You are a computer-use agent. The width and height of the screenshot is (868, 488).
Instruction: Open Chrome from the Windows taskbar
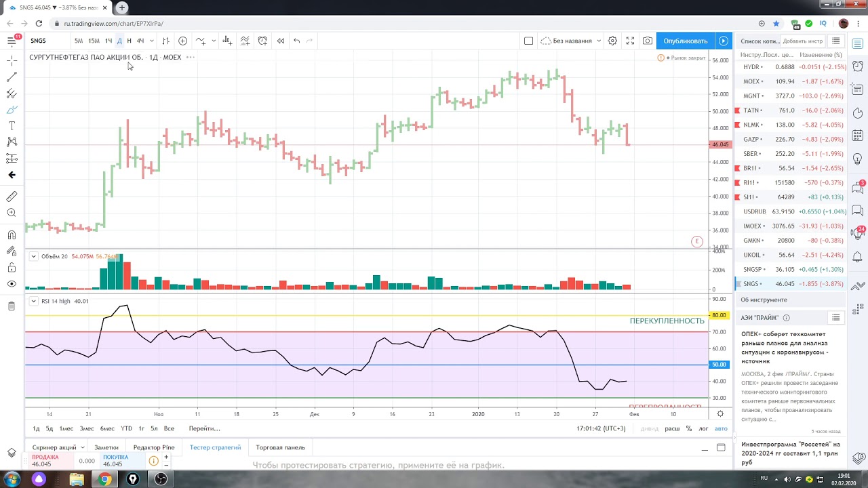(104, 479)
